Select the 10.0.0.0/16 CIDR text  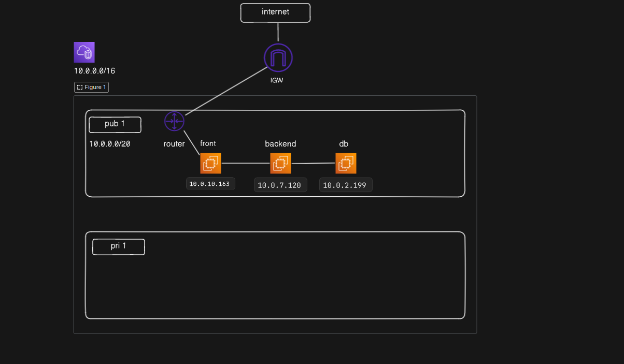(94, 71)
